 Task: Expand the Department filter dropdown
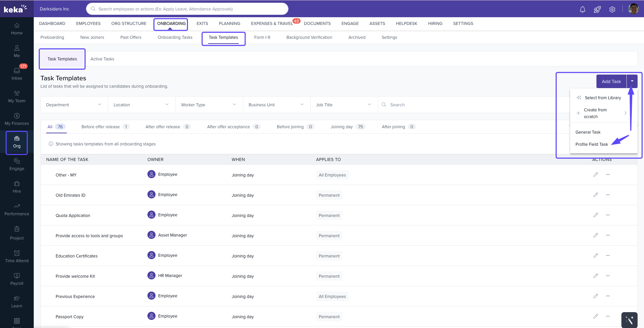74,105
